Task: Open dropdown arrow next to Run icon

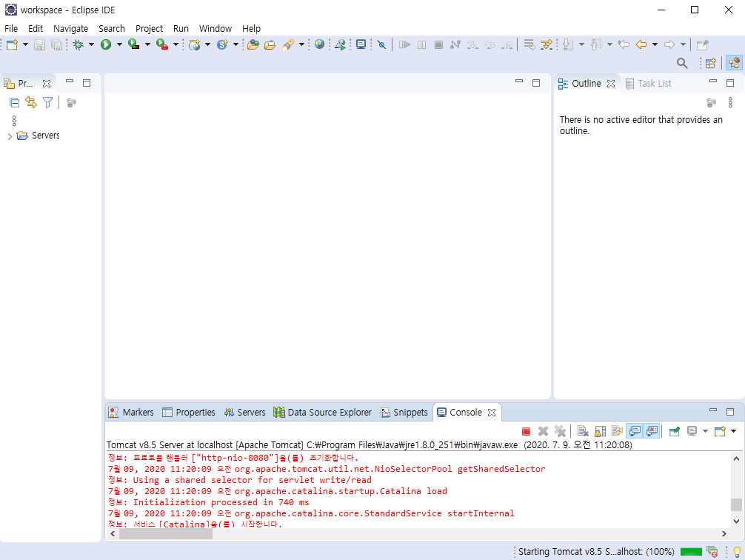Action: (x=119, y=44)
